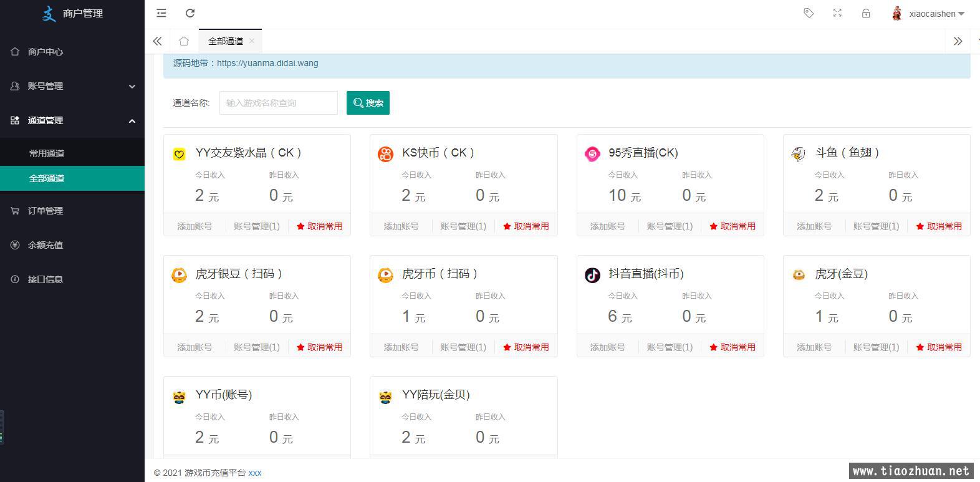Click 95秀直播 today income 10 元
The width and height of the screenshot is (980, 482).
pos(625,196)
